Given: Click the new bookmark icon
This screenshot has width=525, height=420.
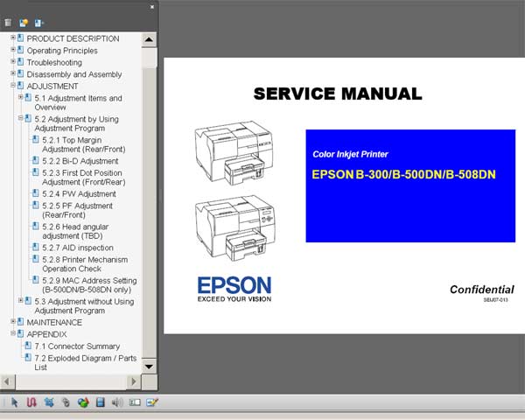Looking at the screenshot, I should 24,23.
